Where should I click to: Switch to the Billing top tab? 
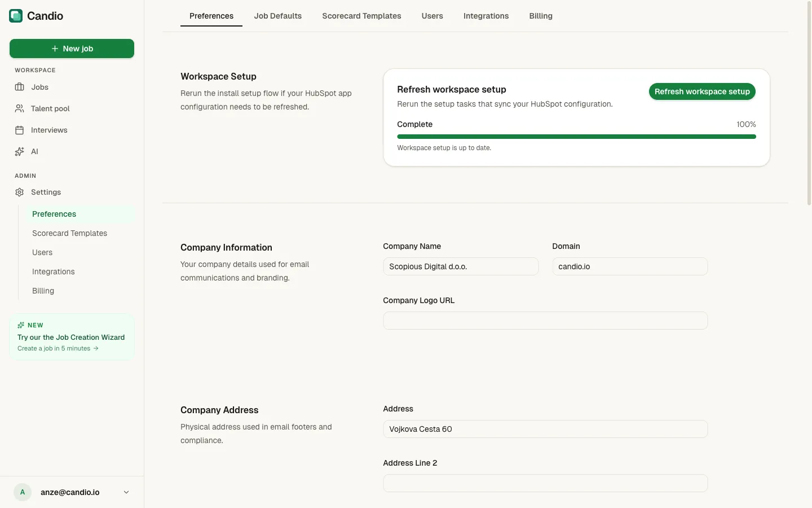pyautogui.click(x=541, y=16)
